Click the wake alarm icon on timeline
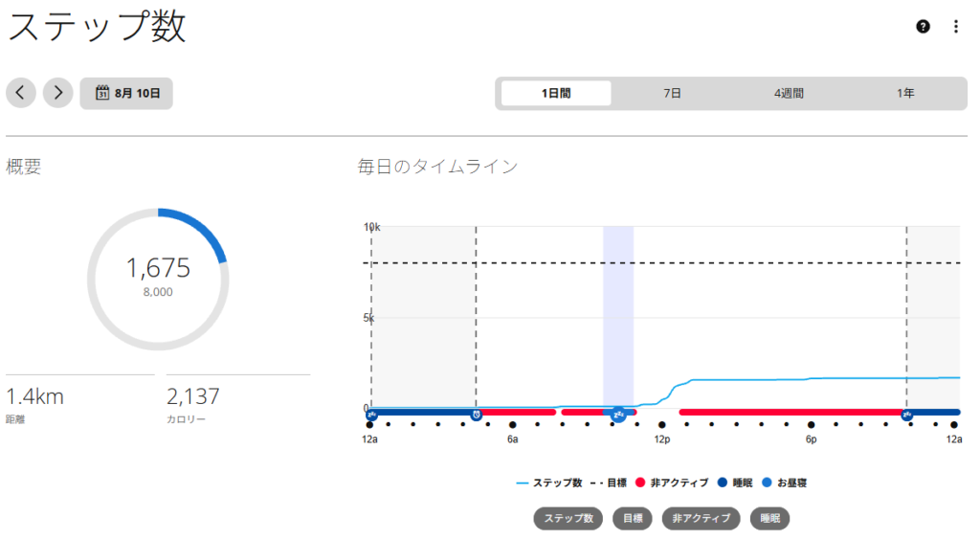Viewport: 980px width, 540px height. tap(477, 415)
